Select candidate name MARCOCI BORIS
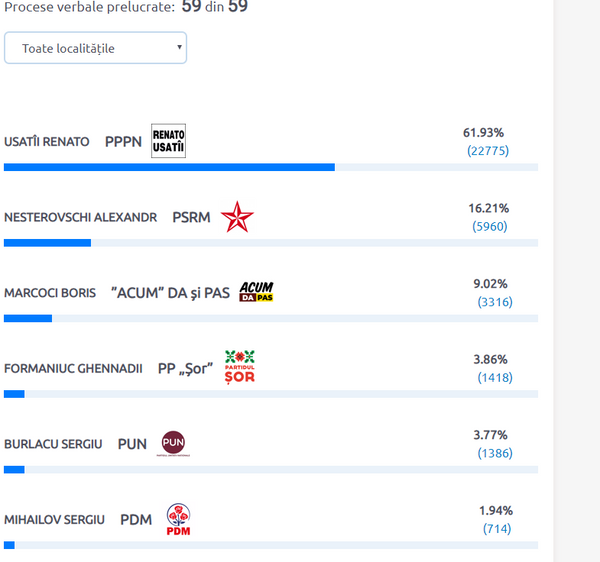This screenshot has height=562, width=600. [x=50, y=293]
